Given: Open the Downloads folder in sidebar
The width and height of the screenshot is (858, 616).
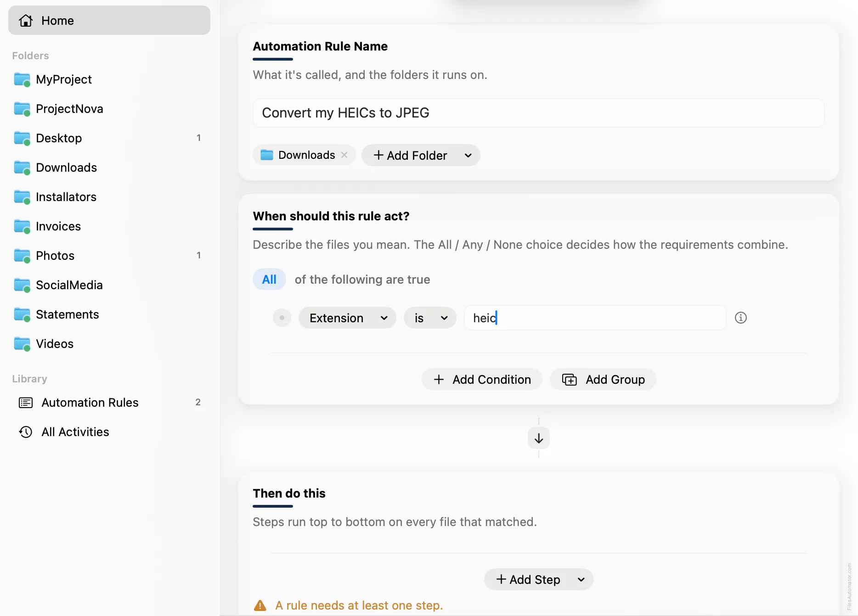Looking at the screenshot, I should 109,168.
